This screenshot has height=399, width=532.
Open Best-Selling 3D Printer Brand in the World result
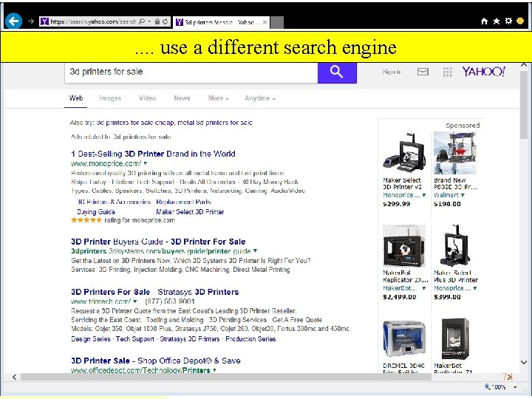(153, 154)
